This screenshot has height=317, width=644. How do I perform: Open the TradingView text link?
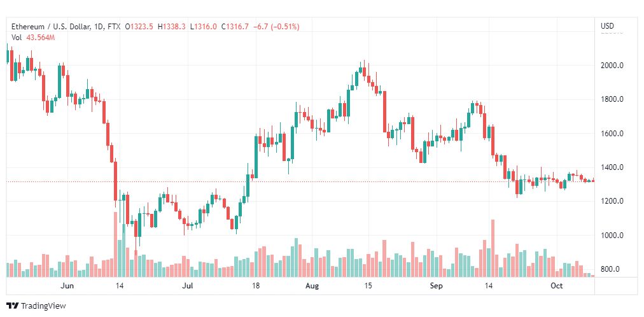pos(43,306)
